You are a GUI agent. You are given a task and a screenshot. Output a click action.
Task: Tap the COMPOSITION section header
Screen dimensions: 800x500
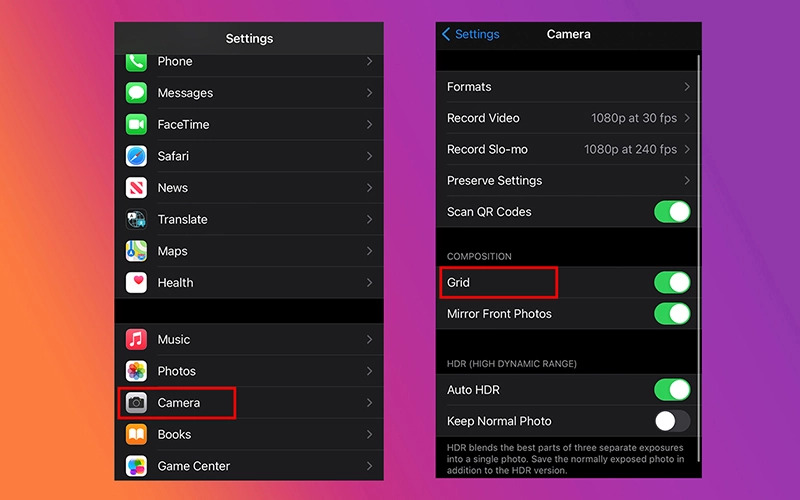click(479, 257)
